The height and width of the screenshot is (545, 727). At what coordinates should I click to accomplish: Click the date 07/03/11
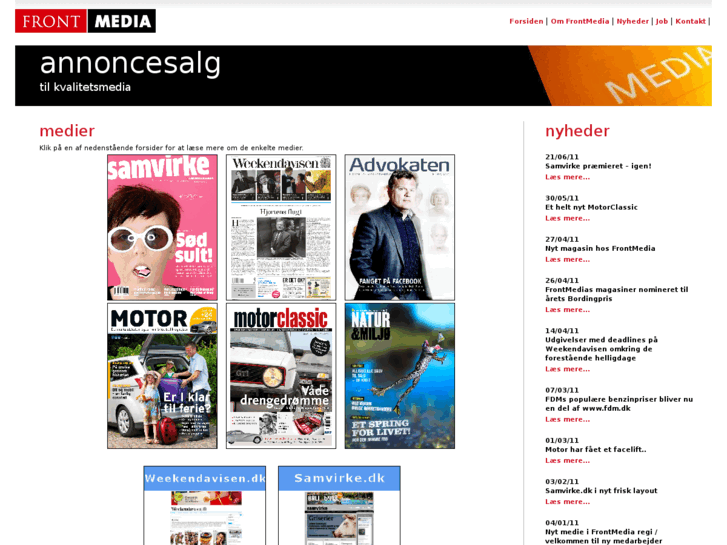click(x=562, y=391)
